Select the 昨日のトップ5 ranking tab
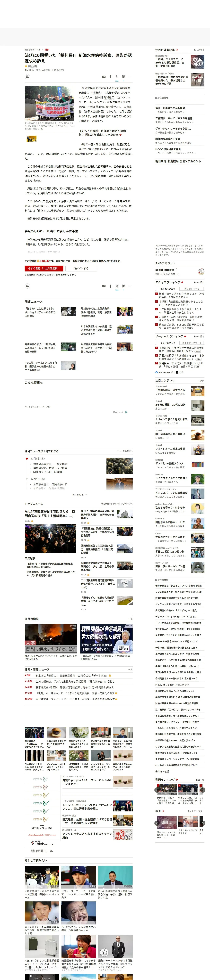This screenshot has height=980, width=210. point(192,289)
